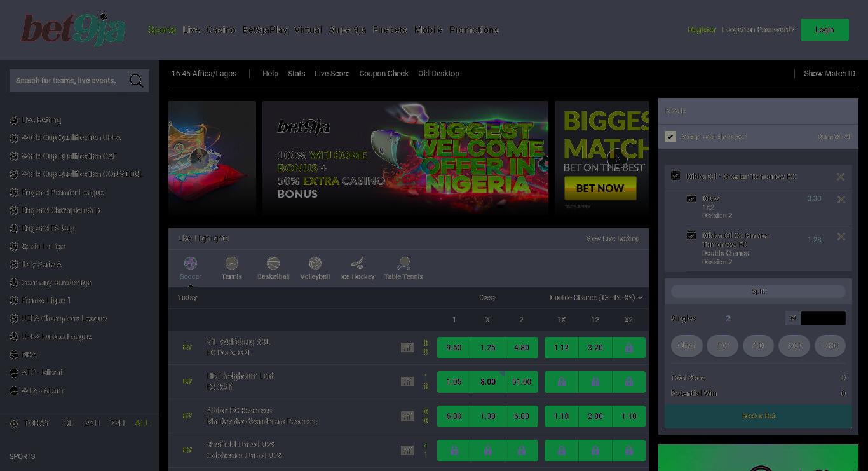
Task: Open Live Betting in sidebar
Action: [x=41, y=120]
